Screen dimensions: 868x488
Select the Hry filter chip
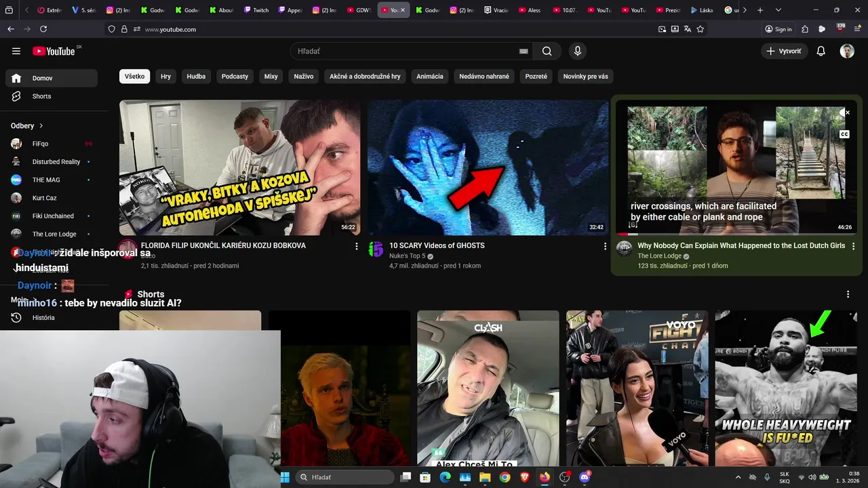click(165, 77)
